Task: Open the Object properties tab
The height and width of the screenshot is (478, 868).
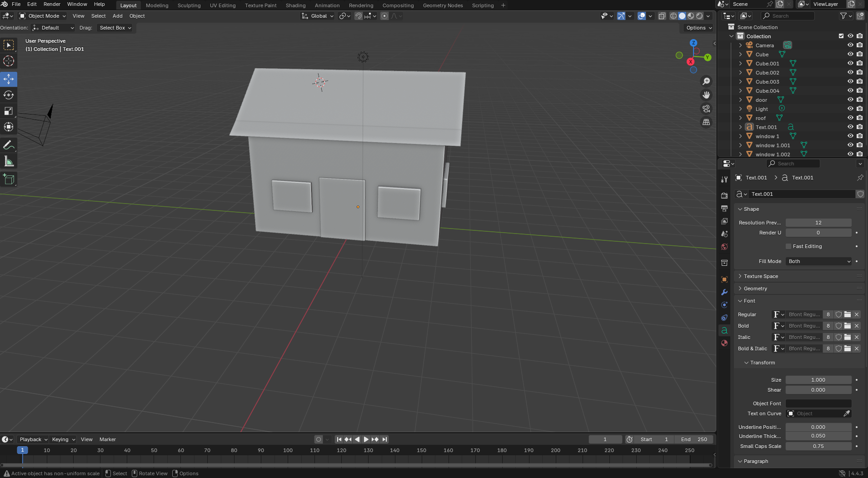Action: click(724, 279)
